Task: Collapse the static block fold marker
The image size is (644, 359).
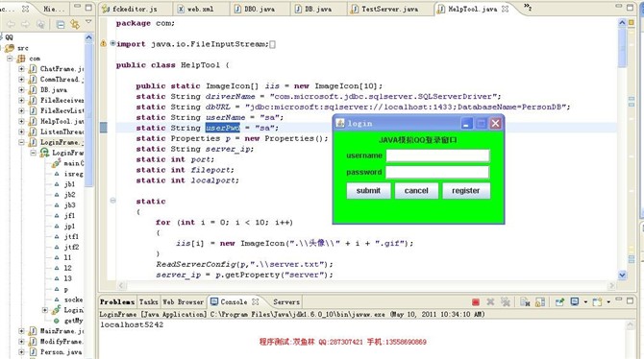Action: (112, 201)
